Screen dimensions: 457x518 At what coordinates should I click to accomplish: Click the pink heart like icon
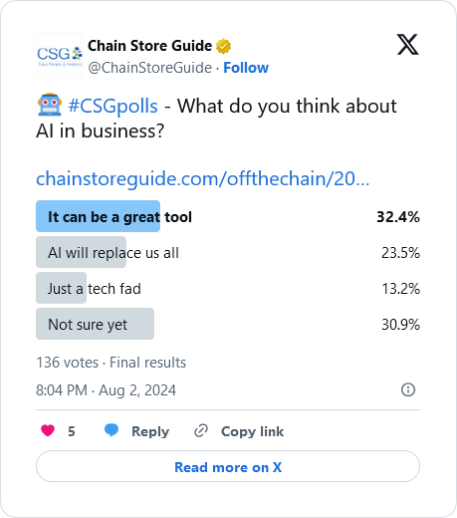coord(48,430)
